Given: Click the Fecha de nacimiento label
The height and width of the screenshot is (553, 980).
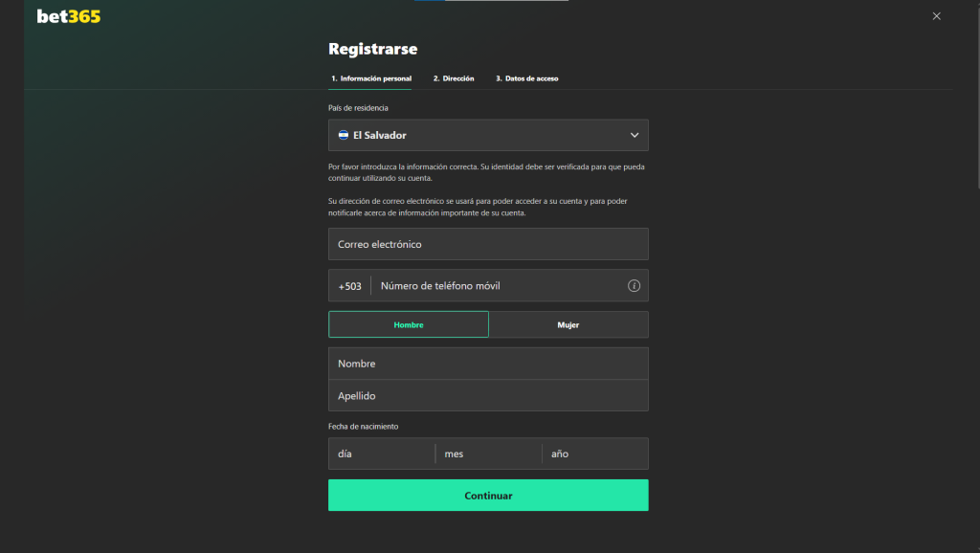Looking at the screenshot, I should point(363,427).
